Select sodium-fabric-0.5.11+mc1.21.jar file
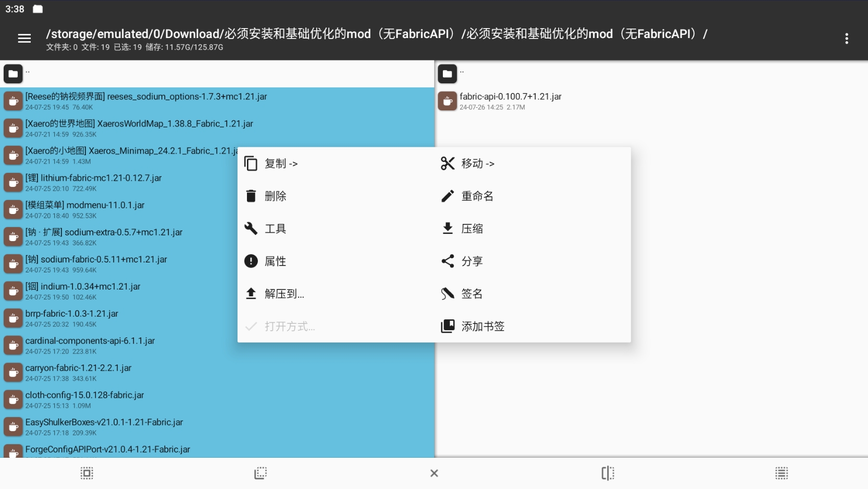 [119, 264]
